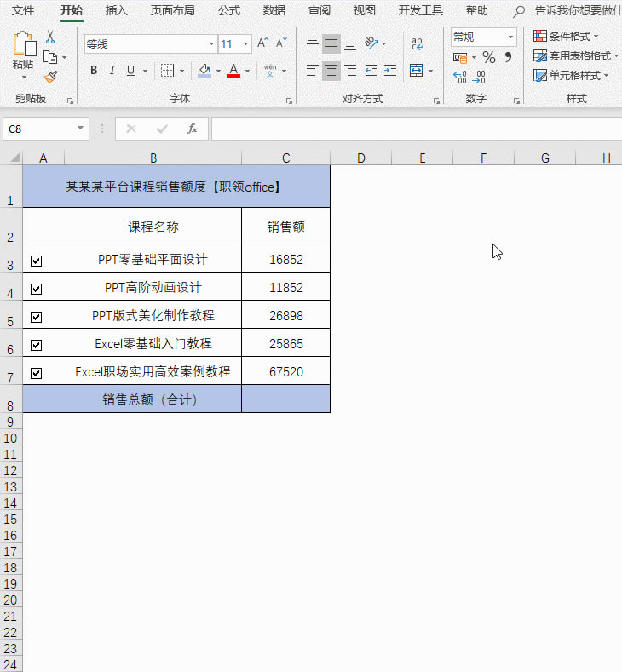Image resolution: width=622 pixels, height=672 pixels.
Task: Open the paste options arrow
Action: (24, 78)
